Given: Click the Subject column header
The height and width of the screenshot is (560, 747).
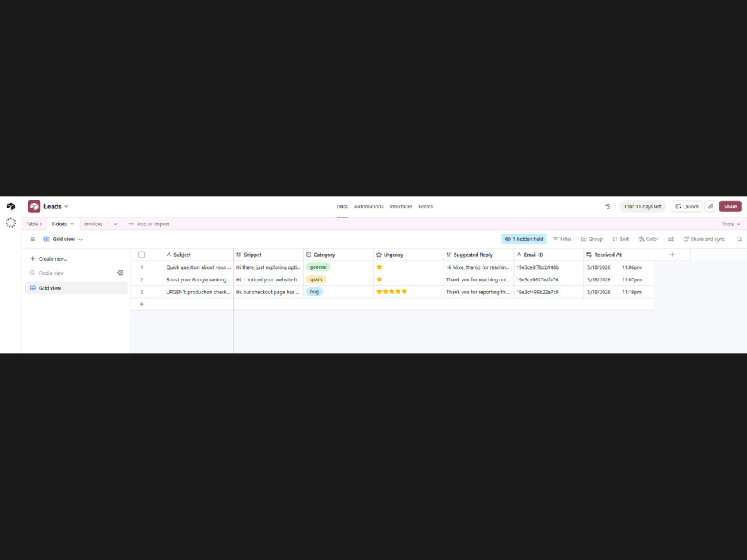Looking at the screenshot, I should [198, 255].
